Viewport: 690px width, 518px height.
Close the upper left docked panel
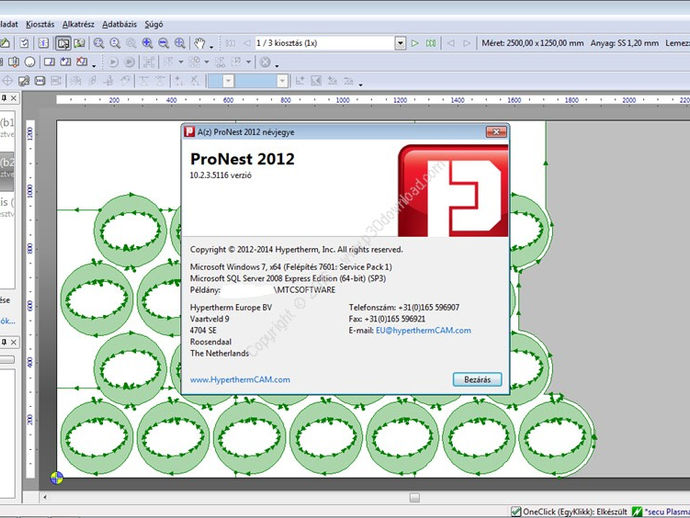point(14,98)
